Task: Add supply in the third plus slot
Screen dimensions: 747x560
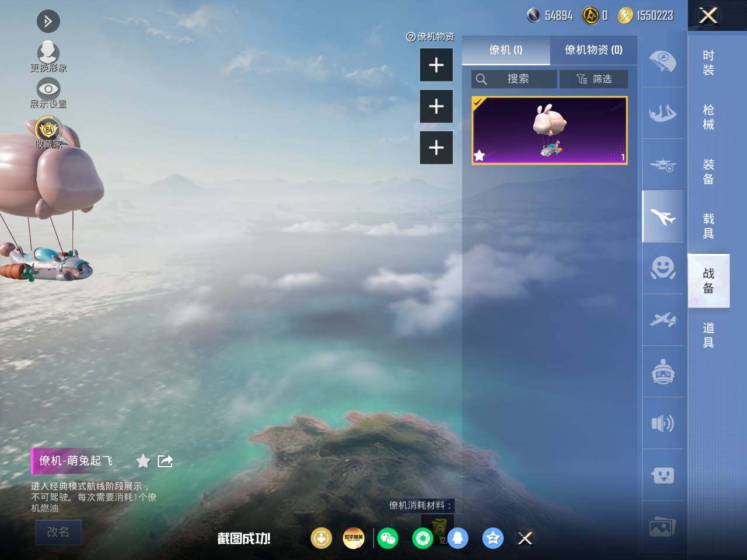Action: [437, 148]
